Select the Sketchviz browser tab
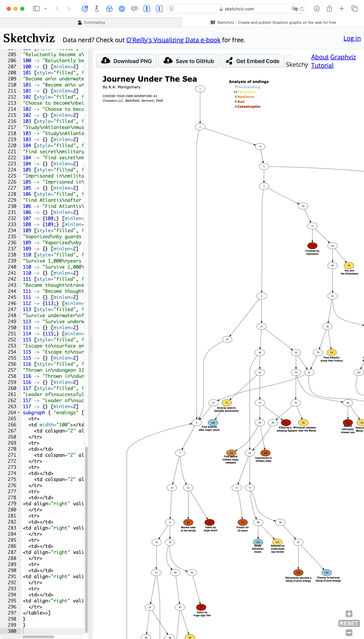 [273, 23]
